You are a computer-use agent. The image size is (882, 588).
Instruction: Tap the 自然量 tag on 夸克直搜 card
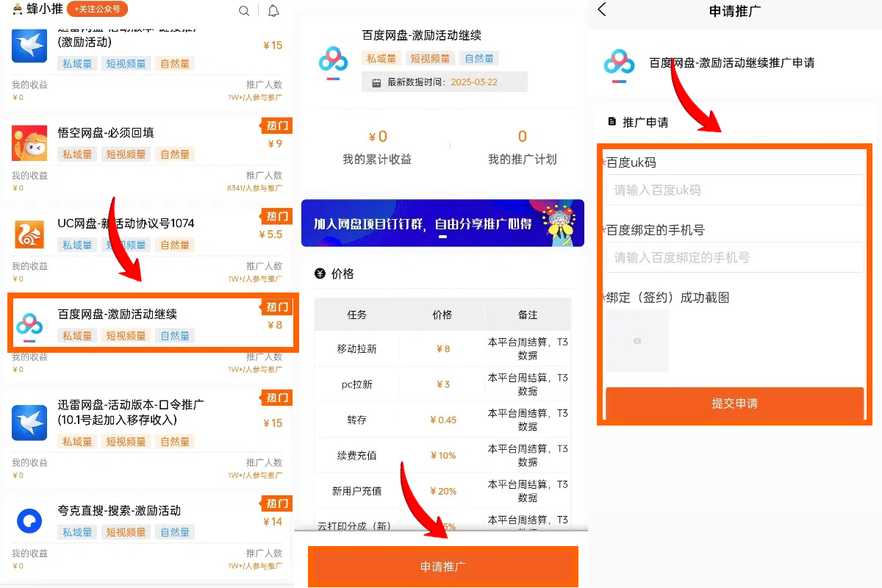175,532
